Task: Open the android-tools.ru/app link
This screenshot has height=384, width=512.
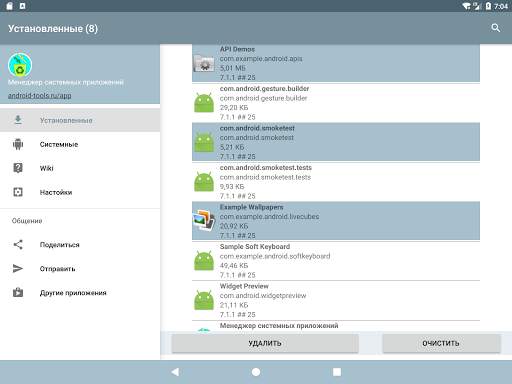Action: click(40, 95)
